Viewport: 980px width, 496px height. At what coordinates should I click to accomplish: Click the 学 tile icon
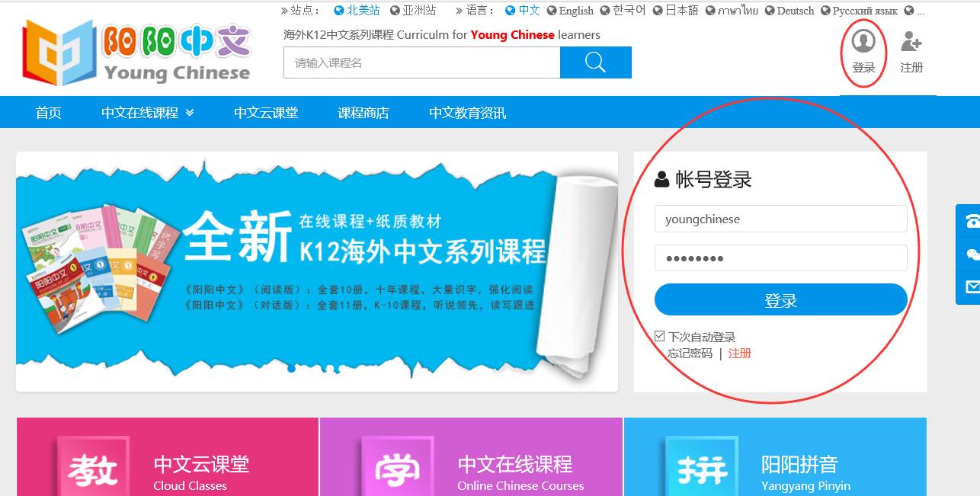pos(397,468)
